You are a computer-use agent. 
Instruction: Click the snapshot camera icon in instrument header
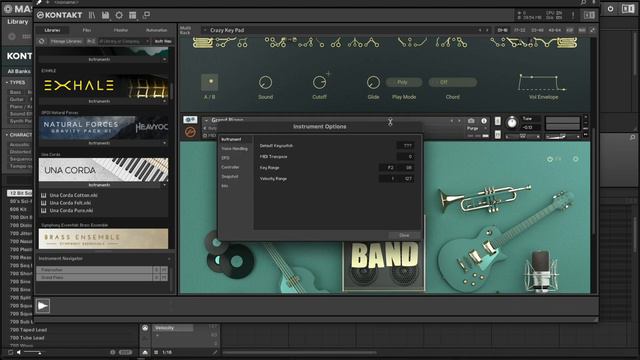pos(471,121)
